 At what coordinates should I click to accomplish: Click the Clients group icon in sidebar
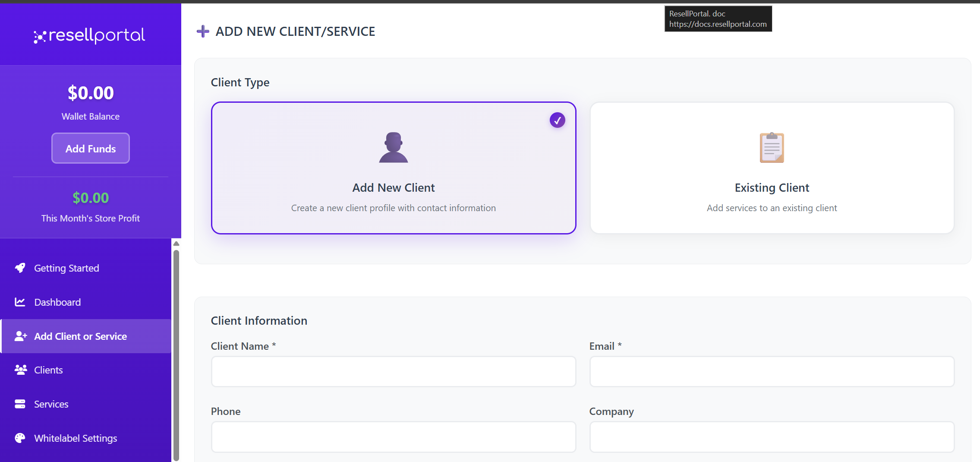point(20,370)
